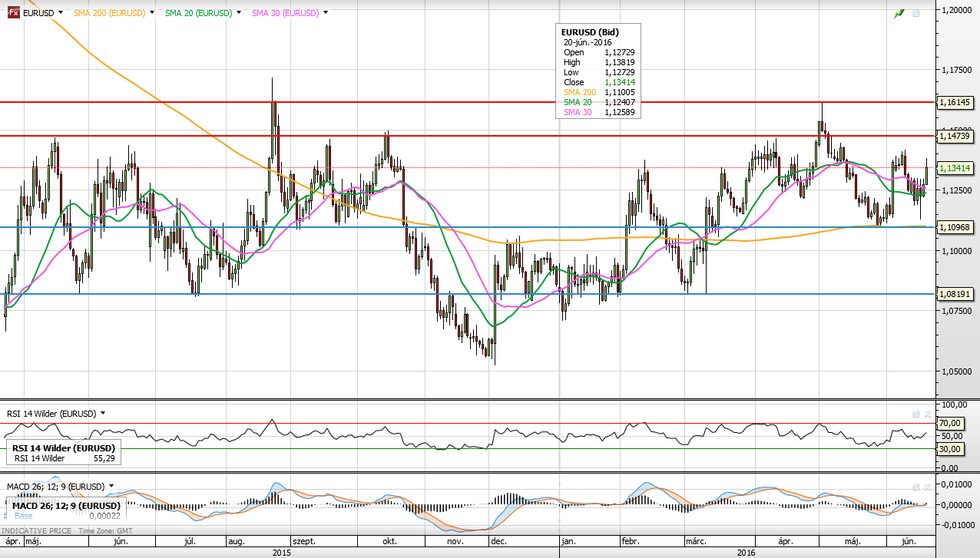980x558 pixels.
Task: Select the 1,14739 red level label
Action: point(956,136)
